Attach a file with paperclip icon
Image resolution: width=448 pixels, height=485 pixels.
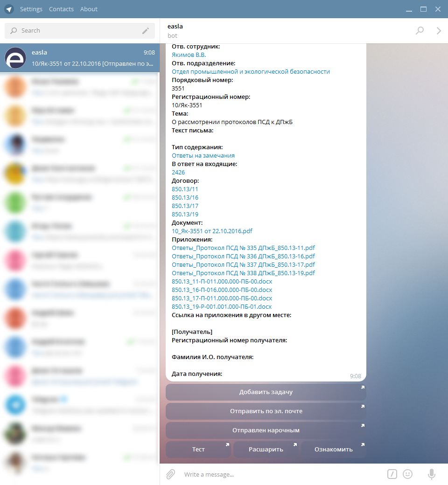coord(171,474)
